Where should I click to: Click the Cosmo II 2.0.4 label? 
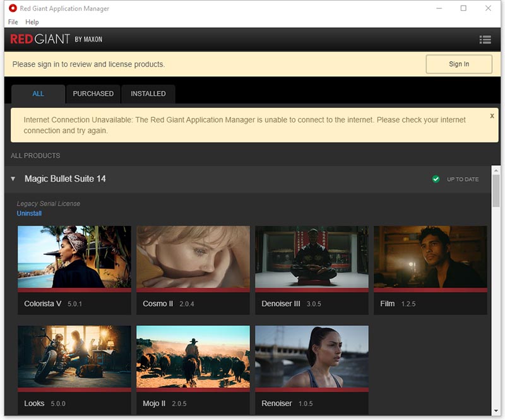tap(168, 304)
